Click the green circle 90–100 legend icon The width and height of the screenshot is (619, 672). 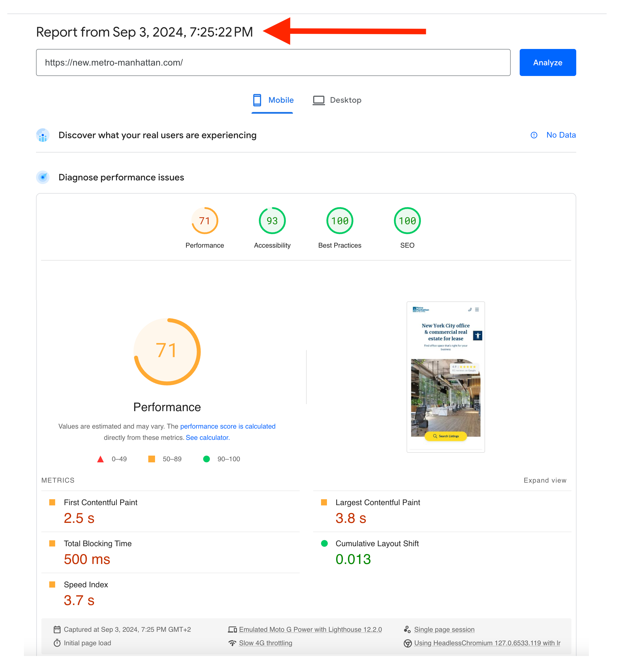[206, 459]
